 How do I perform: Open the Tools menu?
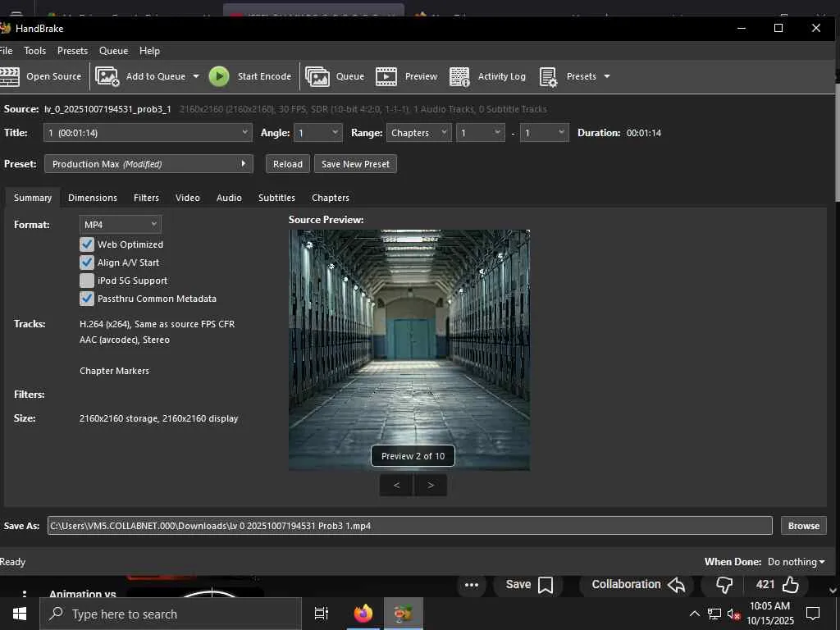tap(35, 51)
